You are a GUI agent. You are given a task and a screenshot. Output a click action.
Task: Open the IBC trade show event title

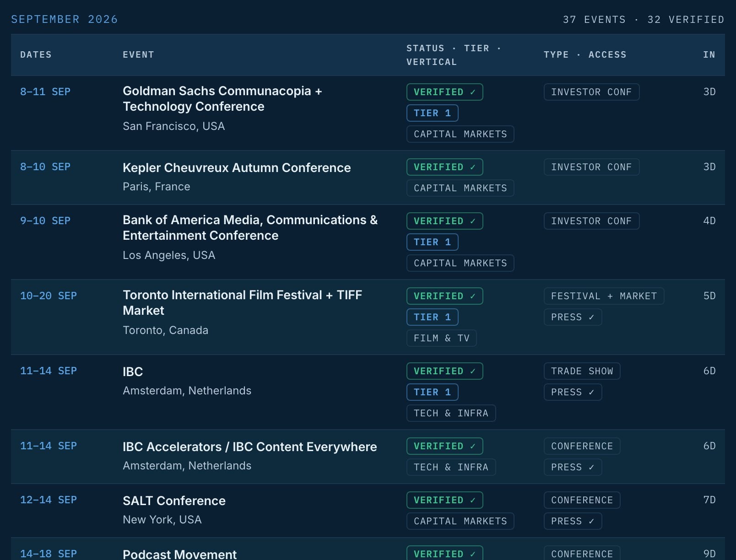coord(133,372)
